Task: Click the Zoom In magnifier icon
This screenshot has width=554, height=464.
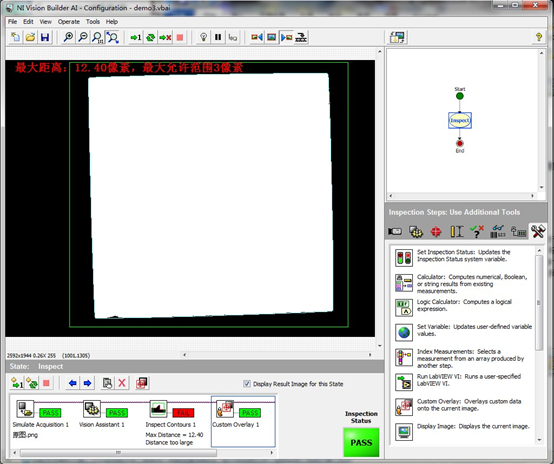Action: 68,37
